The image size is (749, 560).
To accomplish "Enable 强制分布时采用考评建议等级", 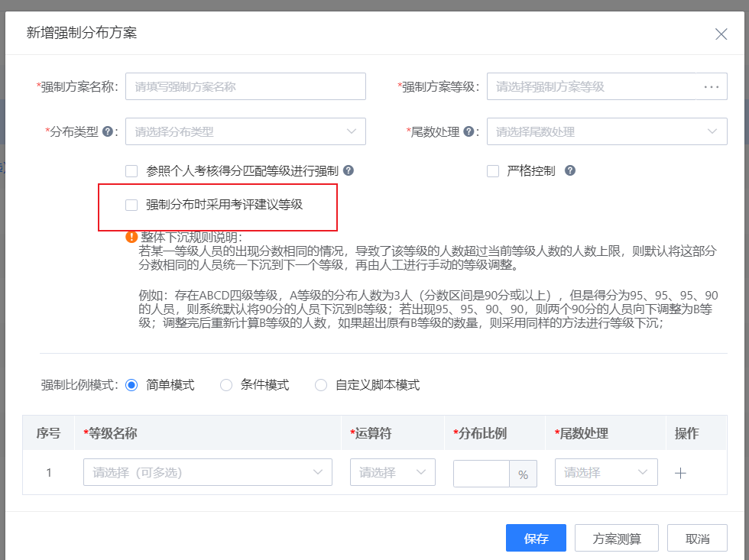I will tap(131, 205).
